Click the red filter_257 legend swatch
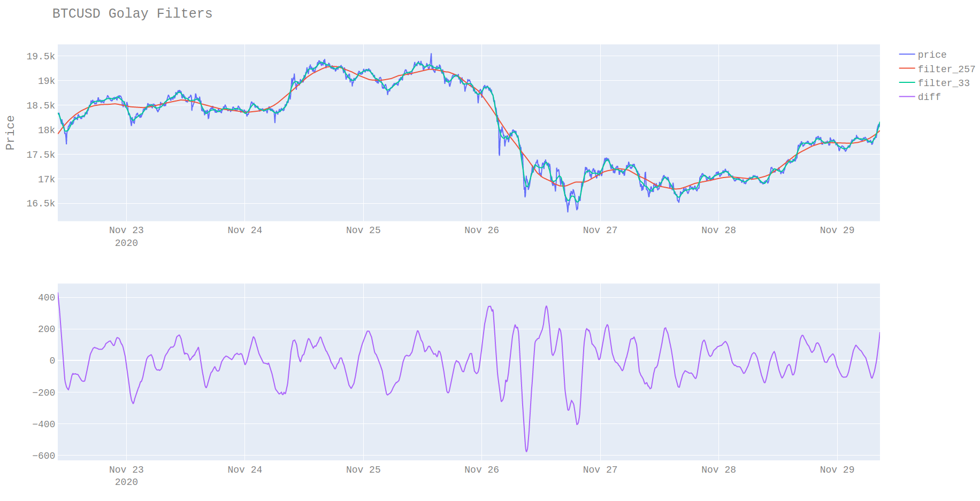The height and width of the screenshot is (501, 980). coord(907,68)
